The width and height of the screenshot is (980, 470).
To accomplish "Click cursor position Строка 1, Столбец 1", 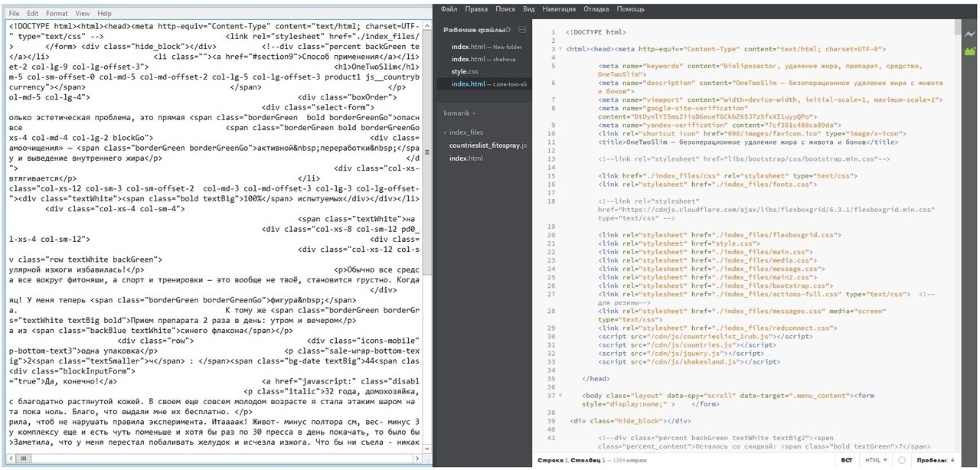I will (x=571, y=460).
